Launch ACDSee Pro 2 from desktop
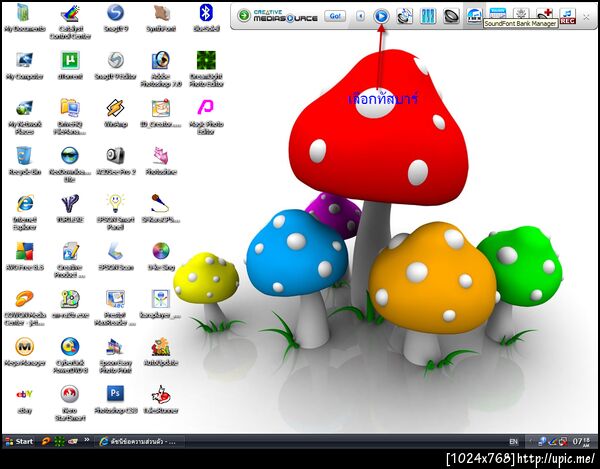The image size is (600, 469). (x=116, y=161)
